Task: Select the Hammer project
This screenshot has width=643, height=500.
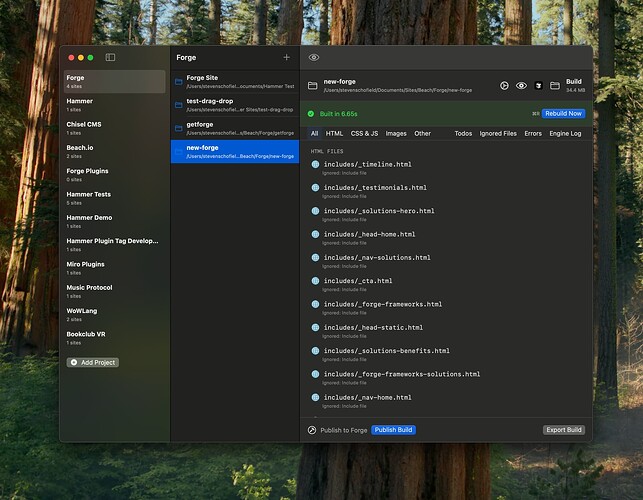Action: point(114,105)
